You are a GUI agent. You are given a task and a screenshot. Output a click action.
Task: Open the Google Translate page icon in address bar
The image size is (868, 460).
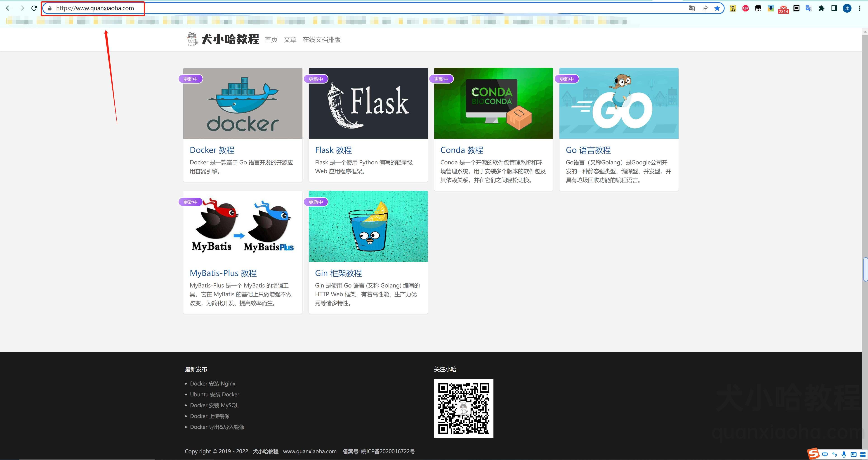692,8
